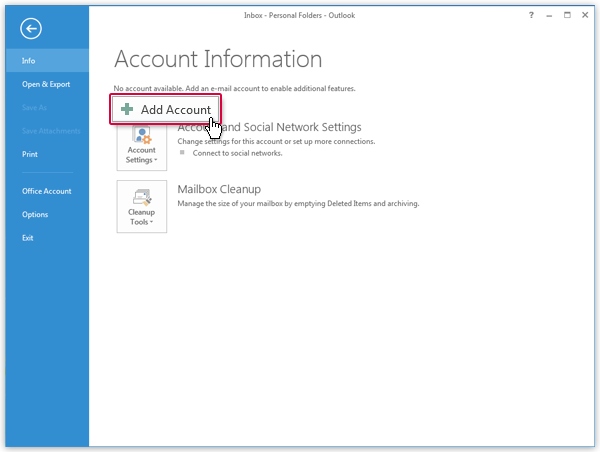Open the Open & Export page
This screenshot has height=452, width=600.
point(45,84)
